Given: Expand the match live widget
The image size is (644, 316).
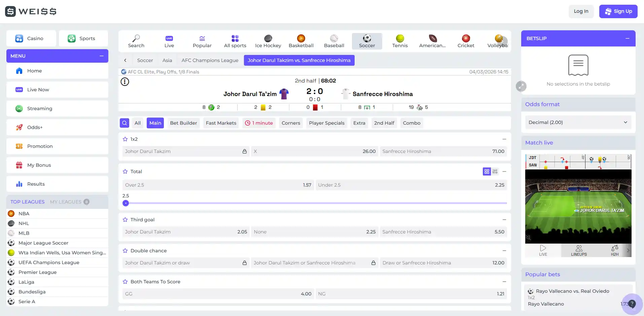Looking at the screenshot, I should coord(521,86).
